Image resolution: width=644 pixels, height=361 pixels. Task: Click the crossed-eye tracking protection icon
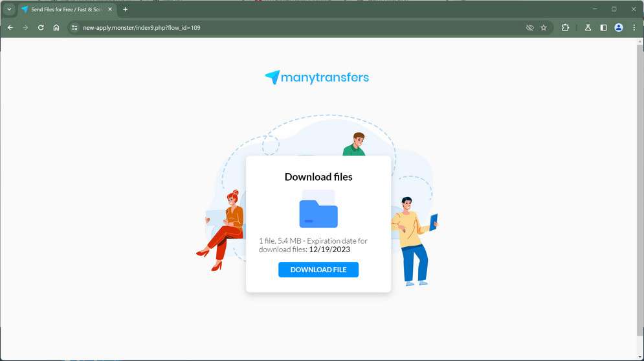point(530,28)
